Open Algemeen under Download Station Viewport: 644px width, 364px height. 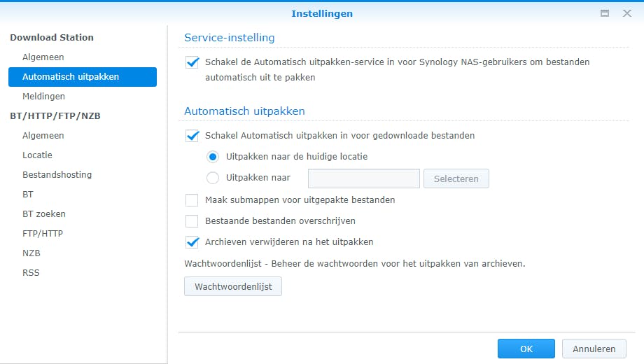coord(43,57)
